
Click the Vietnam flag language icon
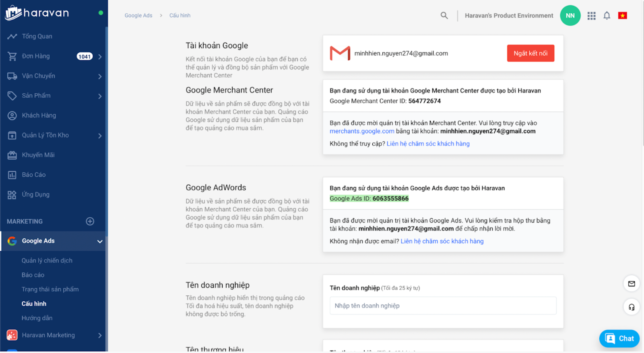click(622, 16)
